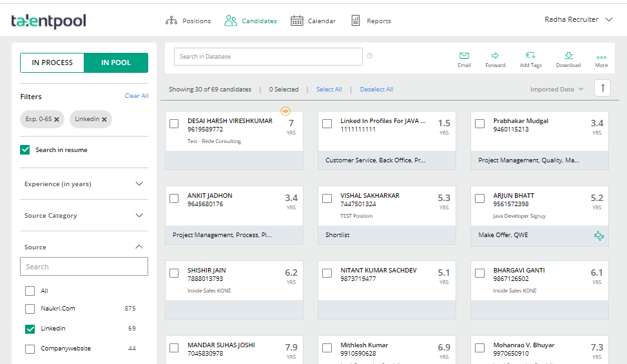627x364 pixels.
Task: Select VISHAL SAKHARKAR candidate checkbox
Action: click(327, 198)
